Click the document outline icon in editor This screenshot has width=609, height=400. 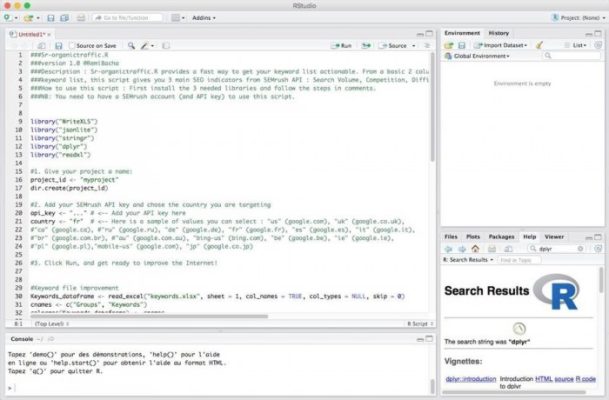tap(427, 46)
